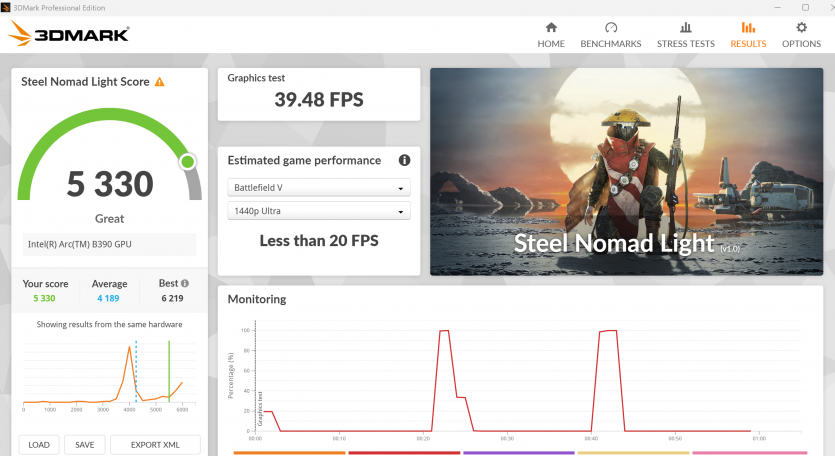Click the info icon next to Estimated game performance
Viewport: 835px width, 456px height.
(405, 160)
